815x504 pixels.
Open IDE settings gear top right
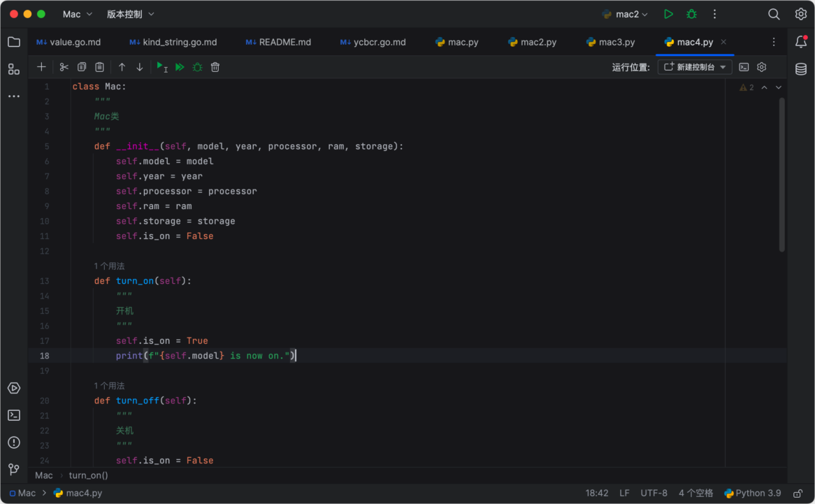tap(800, 15)
